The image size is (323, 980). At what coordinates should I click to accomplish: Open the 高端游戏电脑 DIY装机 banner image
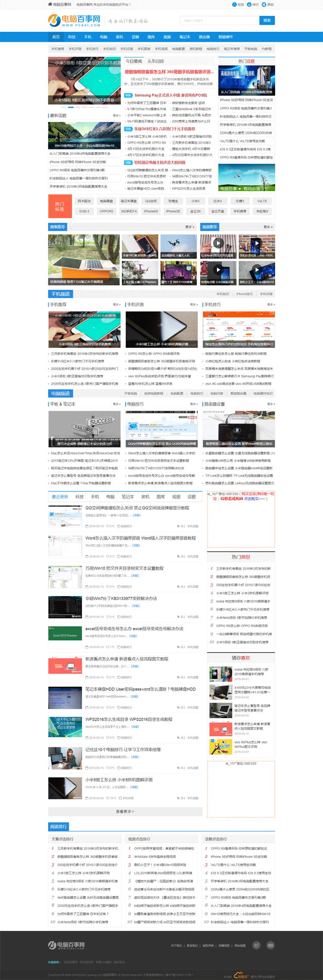247,80
